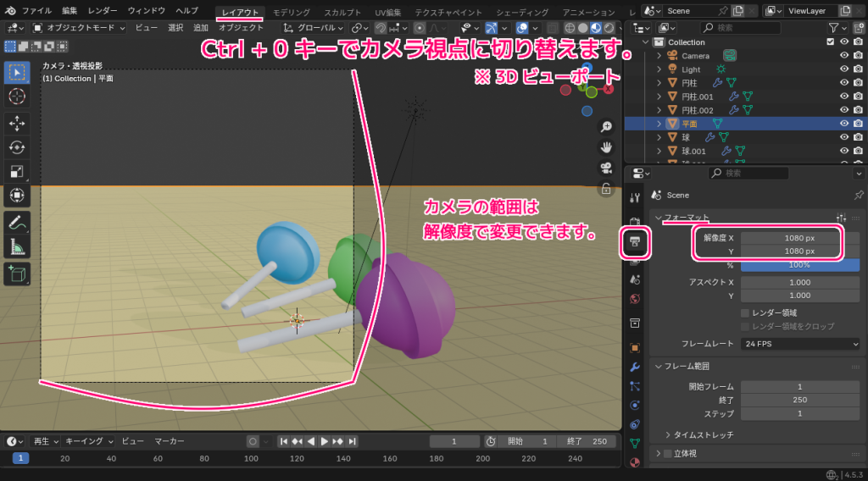
Task: Open the Material properties tab icon
Action: [635, 462]
